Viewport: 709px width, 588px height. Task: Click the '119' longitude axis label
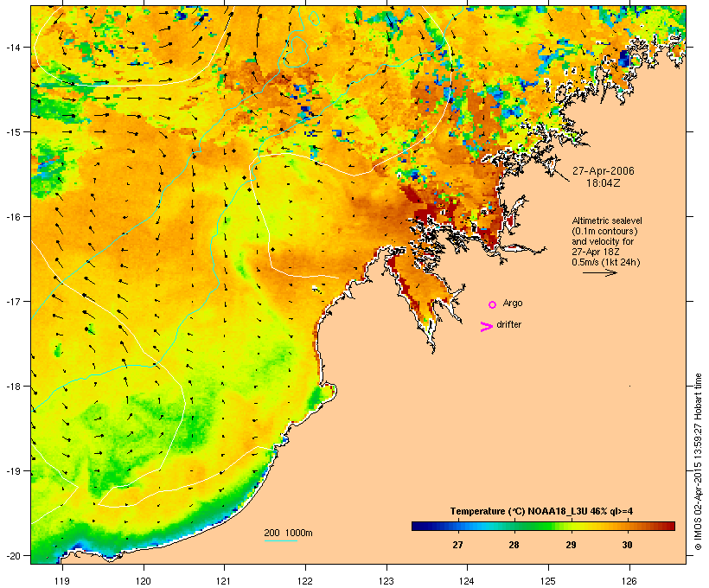(62, 581)
